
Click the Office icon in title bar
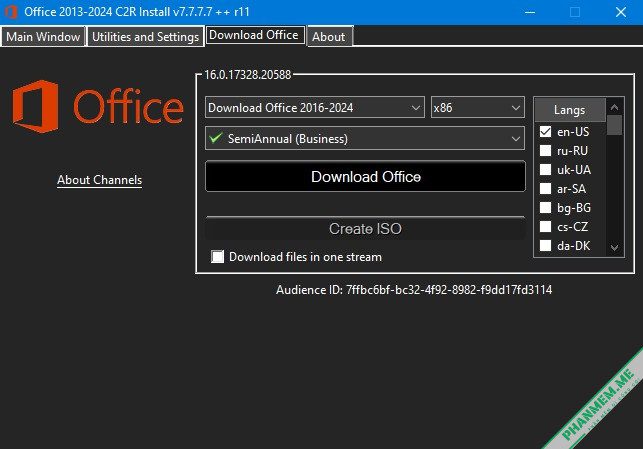click(x=11, y=12)
